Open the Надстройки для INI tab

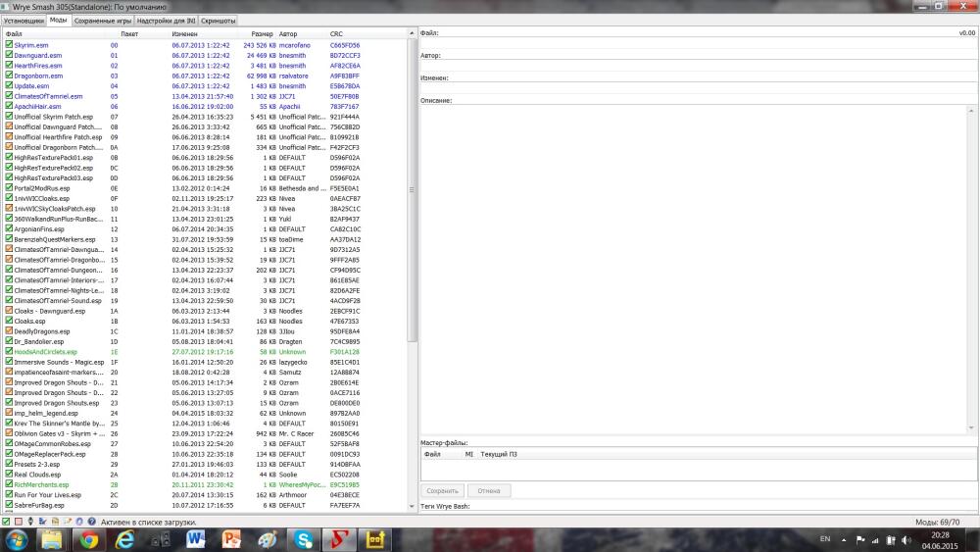point(167,21)
